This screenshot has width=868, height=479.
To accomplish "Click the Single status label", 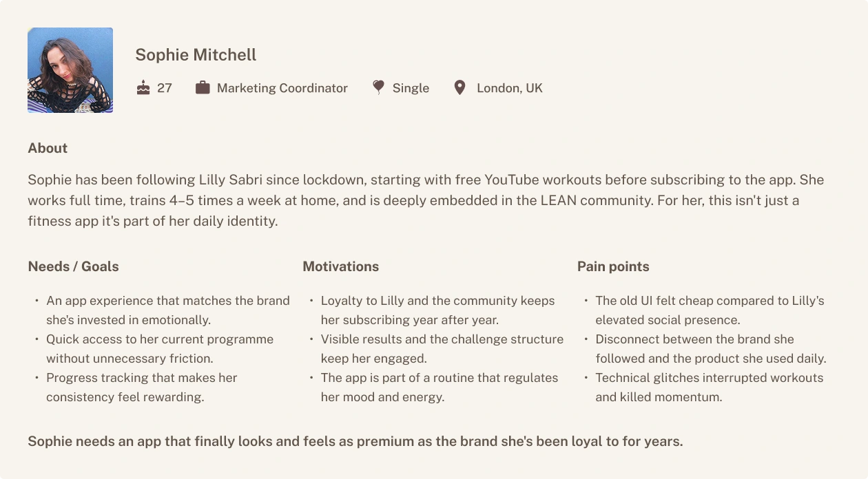I will click(411, 88).
